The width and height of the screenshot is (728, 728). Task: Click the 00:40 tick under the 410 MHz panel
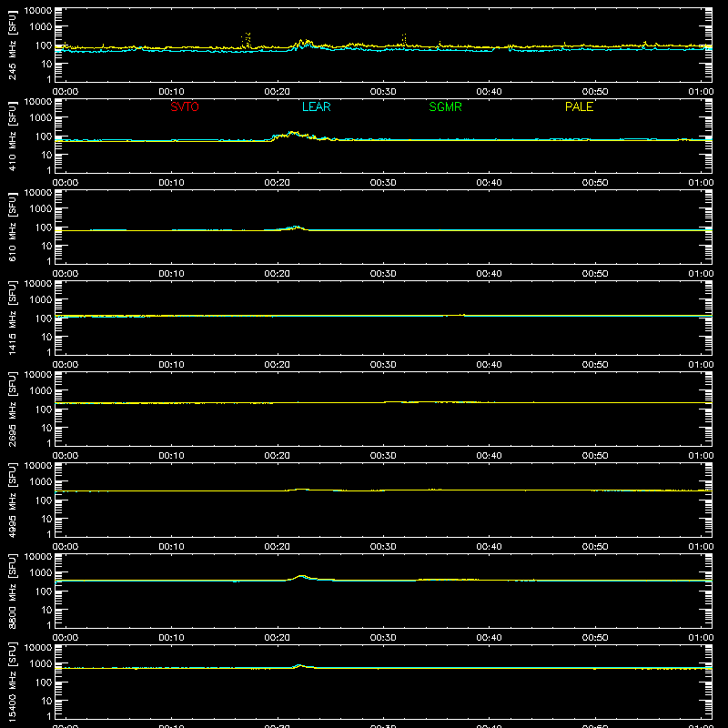point(489,183)
